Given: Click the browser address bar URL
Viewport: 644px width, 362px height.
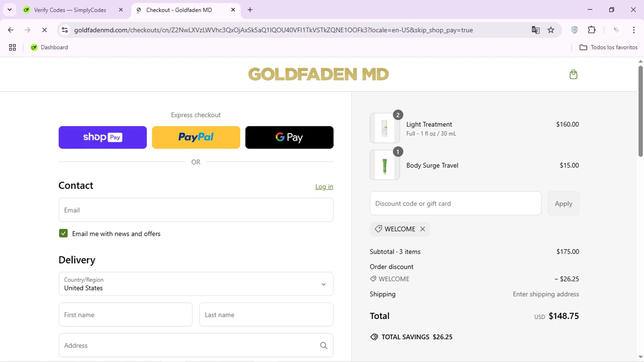Looking at the screenshot, I should (273, 30).
